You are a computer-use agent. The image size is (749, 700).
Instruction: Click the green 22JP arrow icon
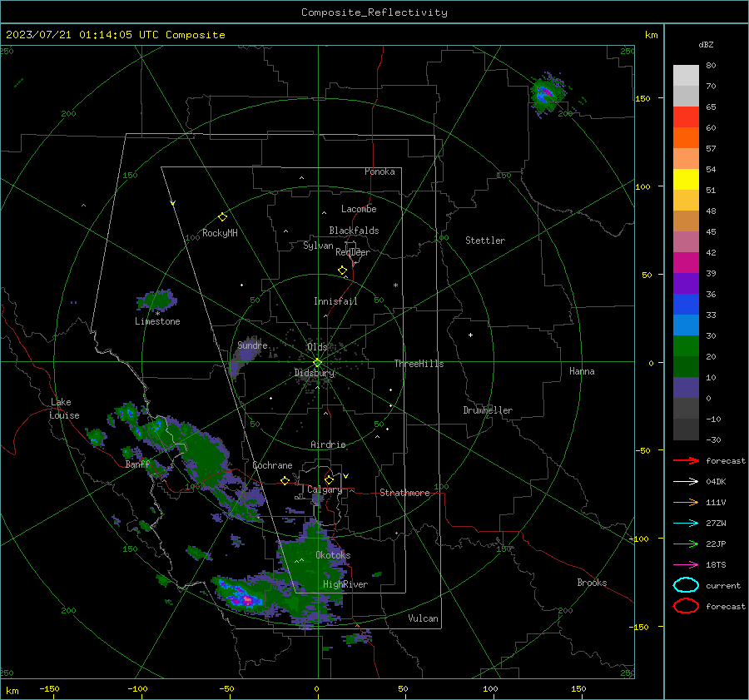pos(686,544)
